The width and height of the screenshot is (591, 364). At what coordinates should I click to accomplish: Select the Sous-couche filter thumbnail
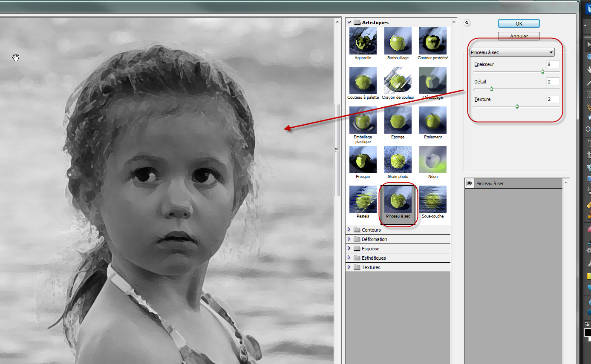432,199
